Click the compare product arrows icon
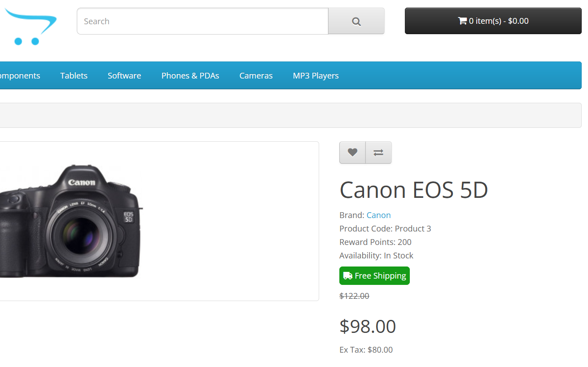Viewport: 588px width, 367px height. coord(378,153)
